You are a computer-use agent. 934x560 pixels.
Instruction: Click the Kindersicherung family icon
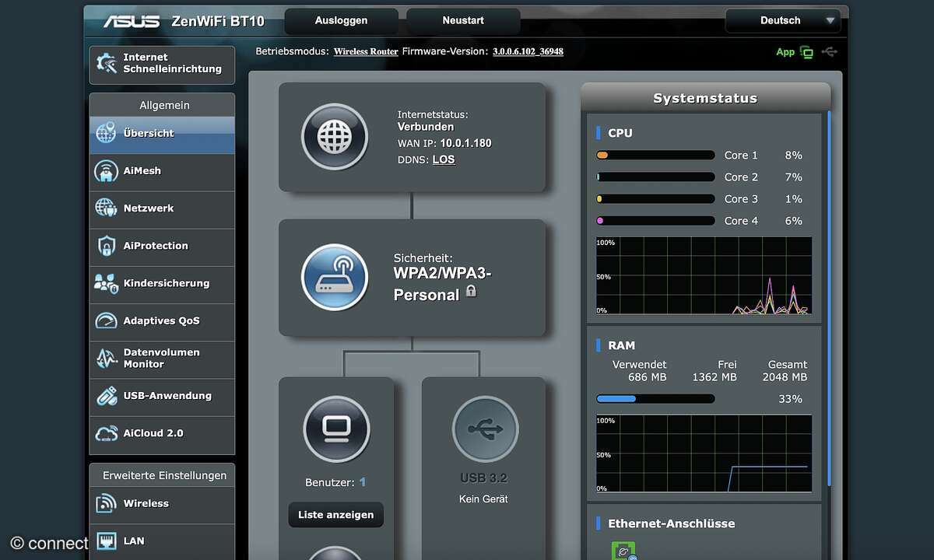point(106,283)
